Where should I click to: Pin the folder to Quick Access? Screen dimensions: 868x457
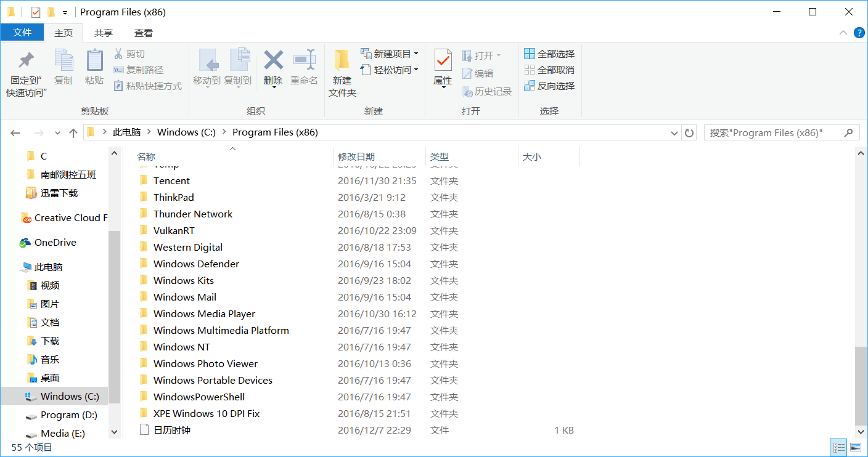coord(27,74)
